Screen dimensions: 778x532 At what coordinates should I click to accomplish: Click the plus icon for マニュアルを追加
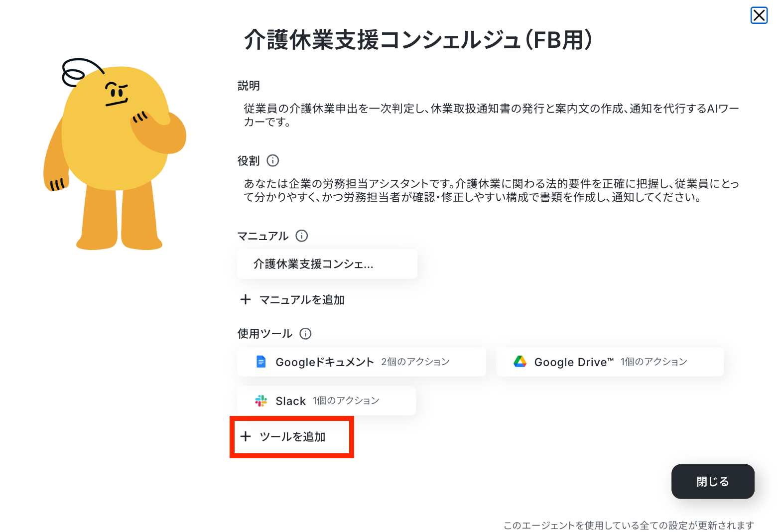246,299
